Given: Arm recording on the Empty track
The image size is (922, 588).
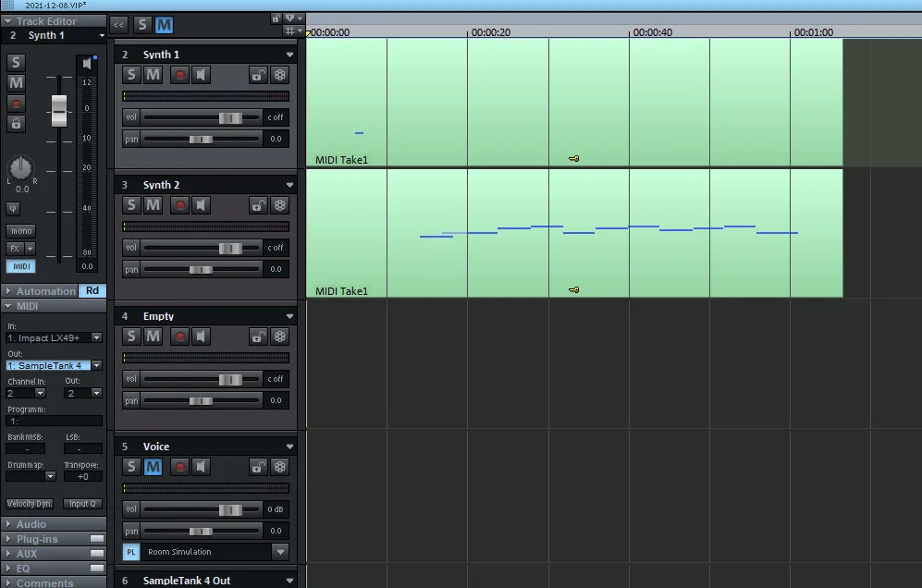Looking at the screenshot, I should click(180, 337).
